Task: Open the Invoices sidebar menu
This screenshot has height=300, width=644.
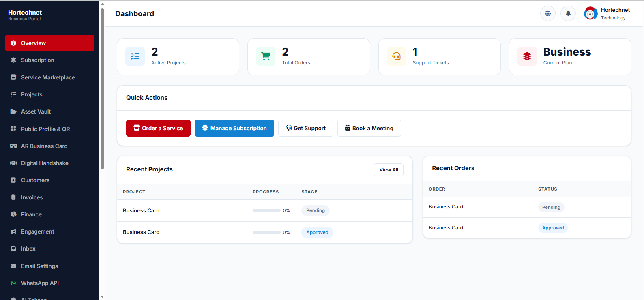Action: pos(49,197)
